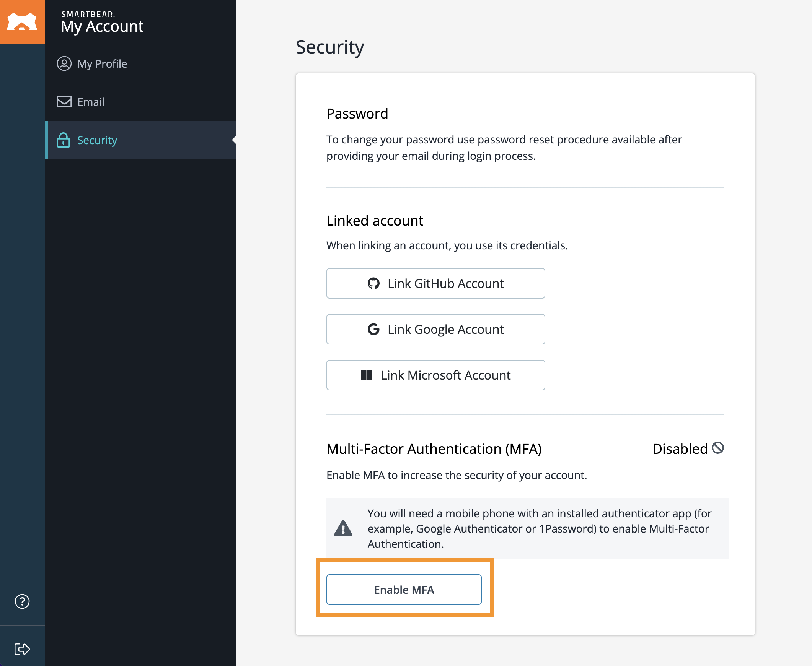Image resolution: width=812 pixels, height=666 pixels.
Task: Click the SmartBear logo icon
Action: click(x=22, y=22)
